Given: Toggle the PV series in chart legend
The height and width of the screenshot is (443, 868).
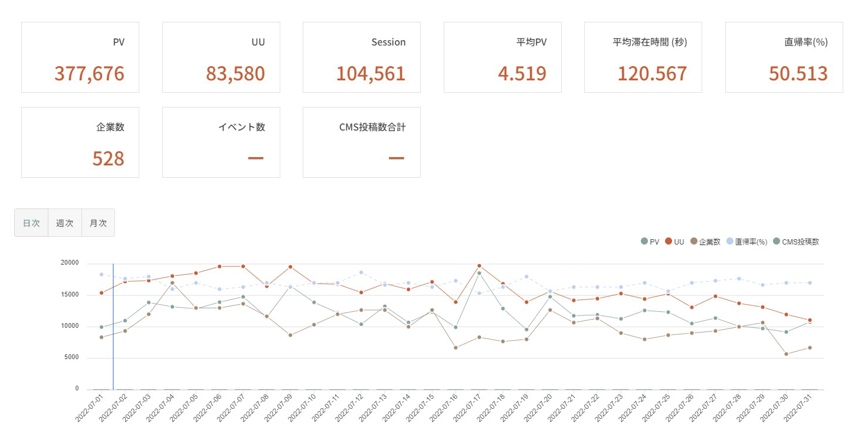Looking at the screenshot, I should (x=650, y=242).
